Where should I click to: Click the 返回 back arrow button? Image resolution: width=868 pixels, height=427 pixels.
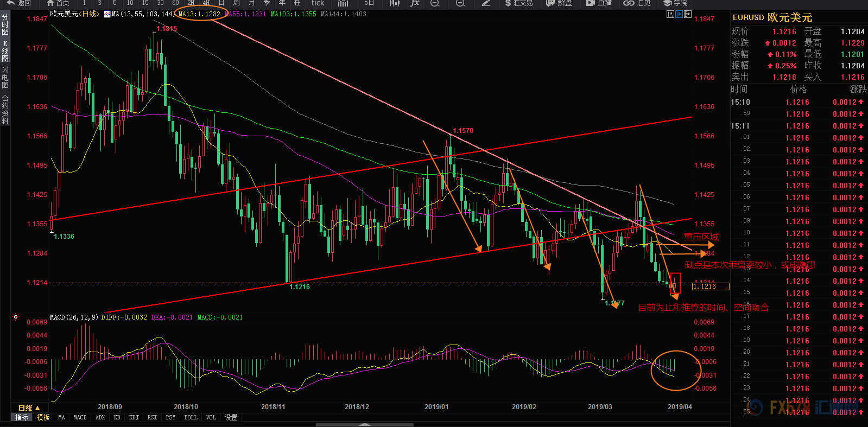[x=19, y=3]
